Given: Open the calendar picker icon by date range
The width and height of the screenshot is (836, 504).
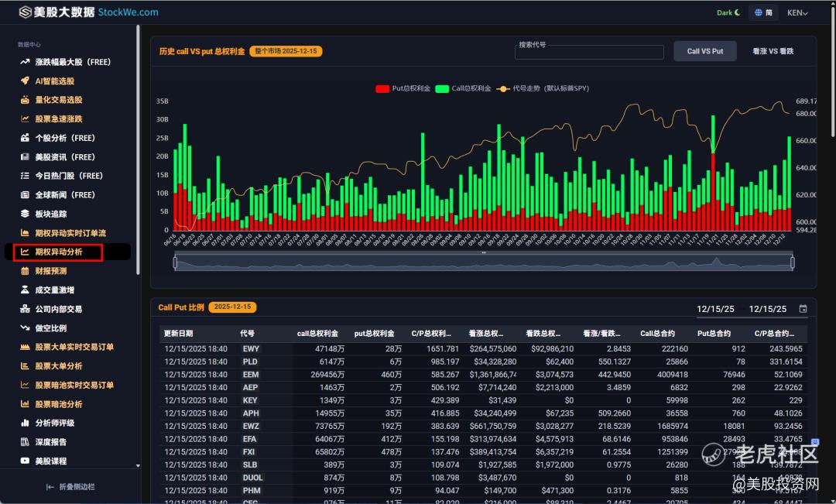Looking at the screenshot, I should click(x=803, y=309).
